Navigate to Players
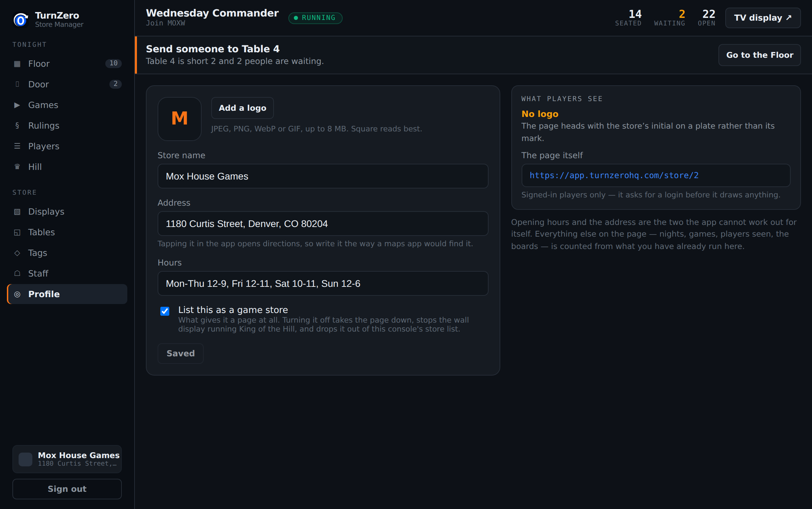This screenshot has width=812, height=509. pyautogui.click(x=67, y=146)
